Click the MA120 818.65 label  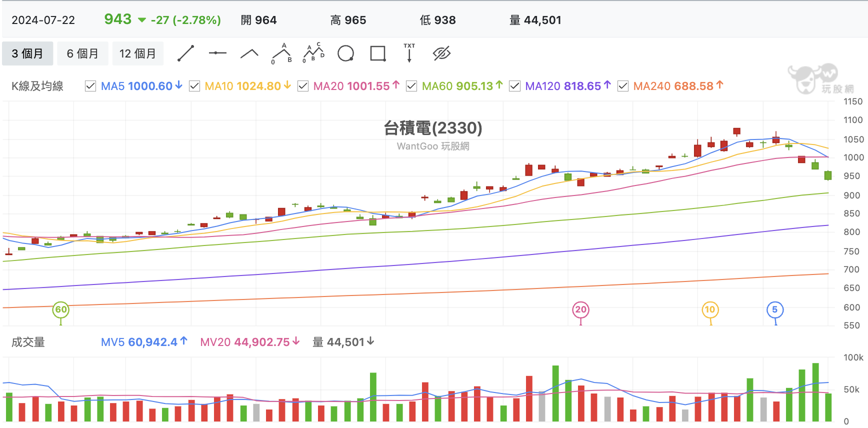click(568, 86)
